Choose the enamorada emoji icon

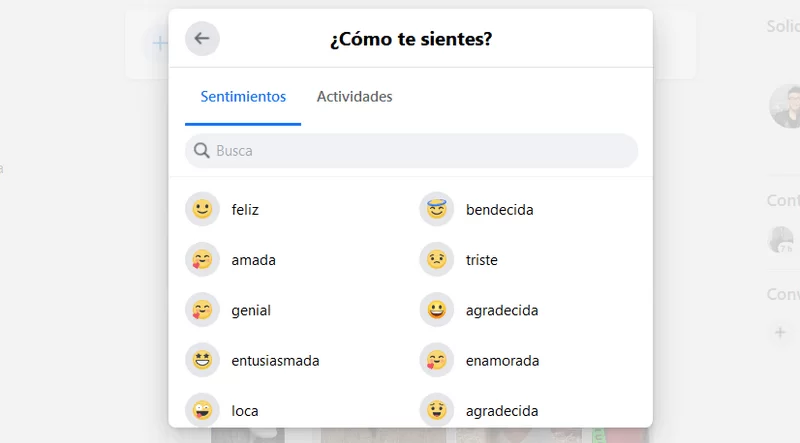(x=436, y=360)
